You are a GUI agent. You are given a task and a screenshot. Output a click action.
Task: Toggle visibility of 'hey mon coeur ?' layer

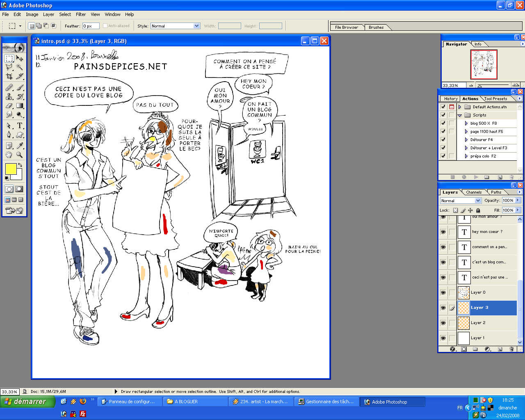click(x=443, y=232)
